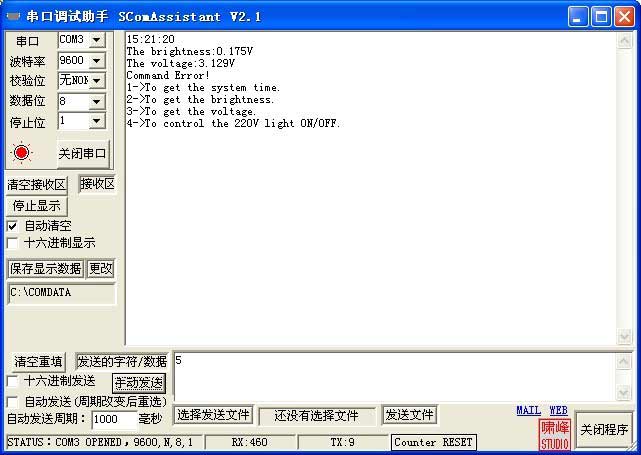The height and width of the screenshot is (455, 641).
Task: Open the COM3 serial port dropdown
Action: 96,40
